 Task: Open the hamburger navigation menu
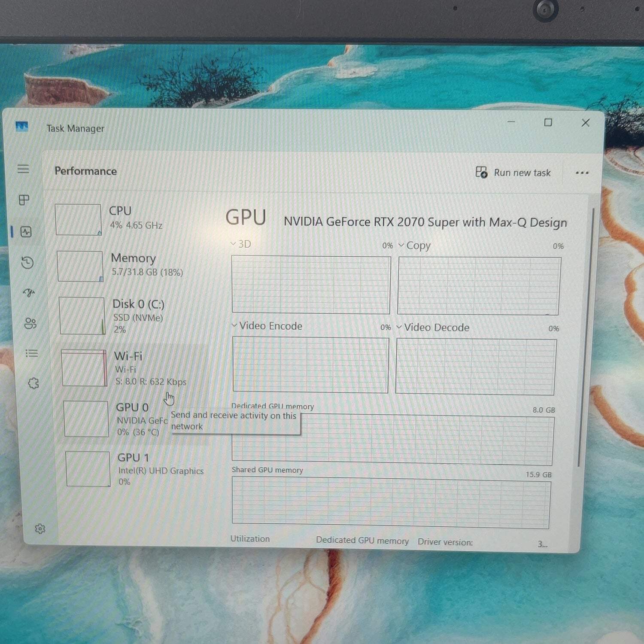[23, 169]
